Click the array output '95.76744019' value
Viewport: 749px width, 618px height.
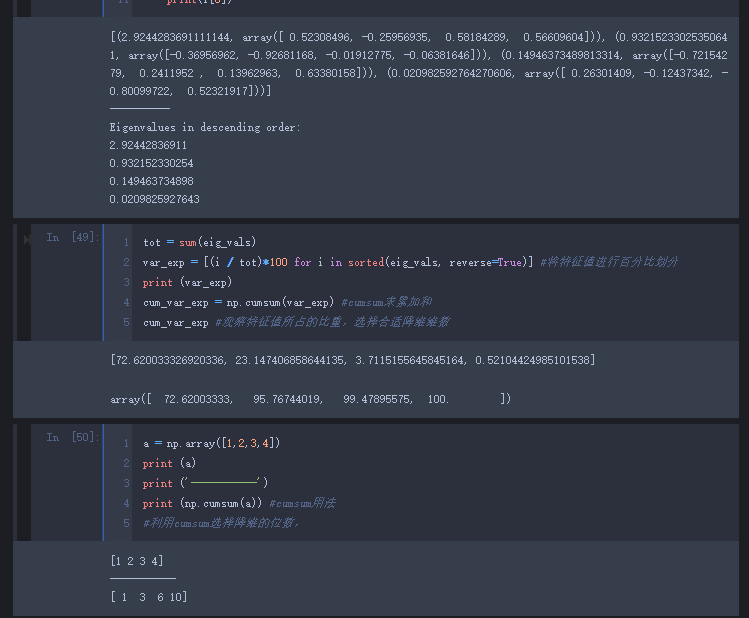click(288, 399)
